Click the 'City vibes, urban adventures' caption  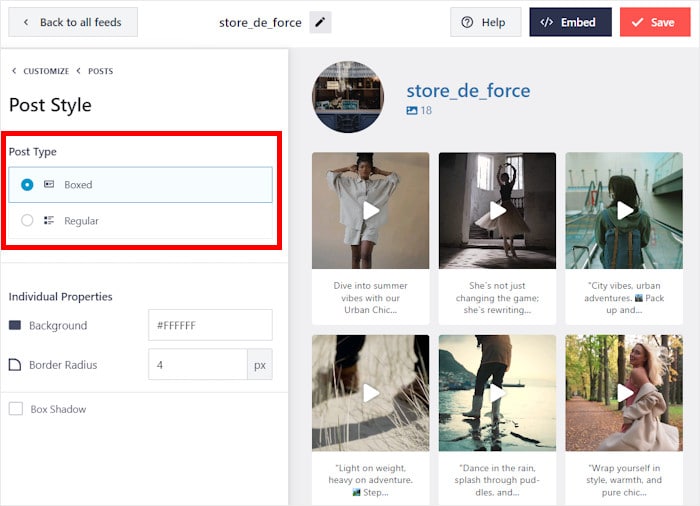624,297
